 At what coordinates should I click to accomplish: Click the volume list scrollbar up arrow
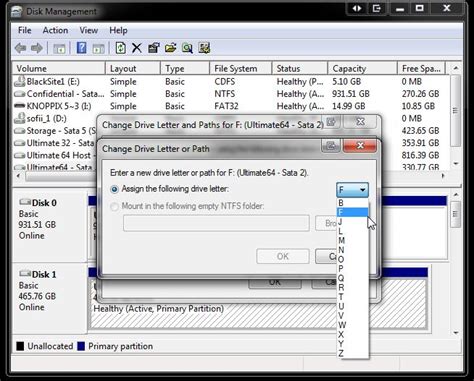tap(456, 68)
